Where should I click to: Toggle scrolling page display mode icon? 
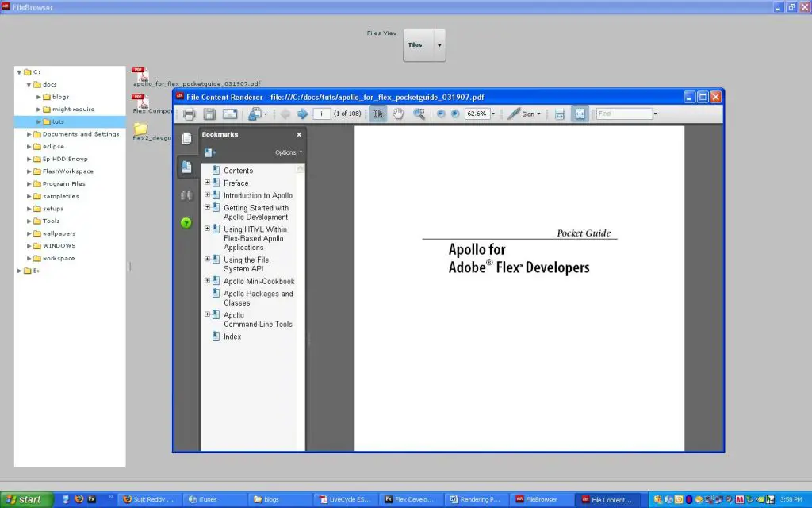point(559,114)
